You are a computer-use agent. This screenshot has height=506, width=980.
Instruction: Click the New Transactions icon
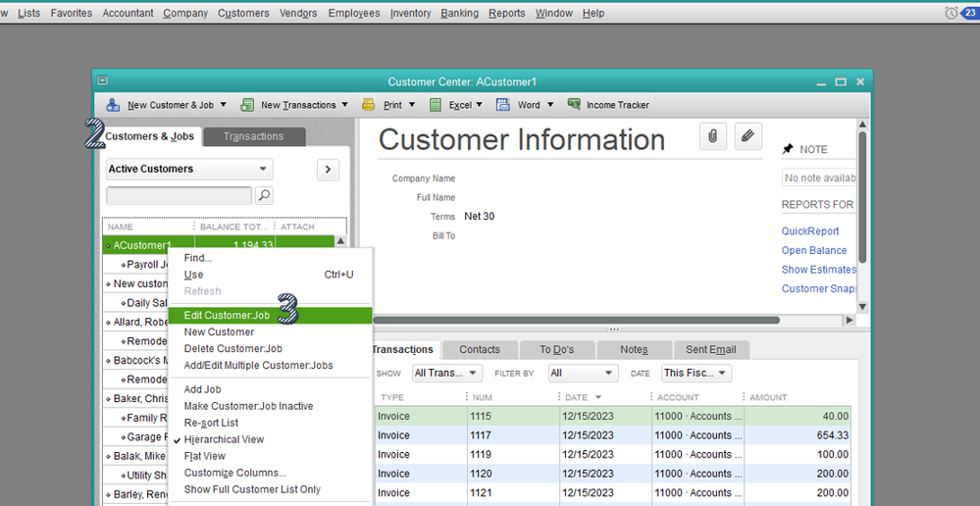coord(247,105)
